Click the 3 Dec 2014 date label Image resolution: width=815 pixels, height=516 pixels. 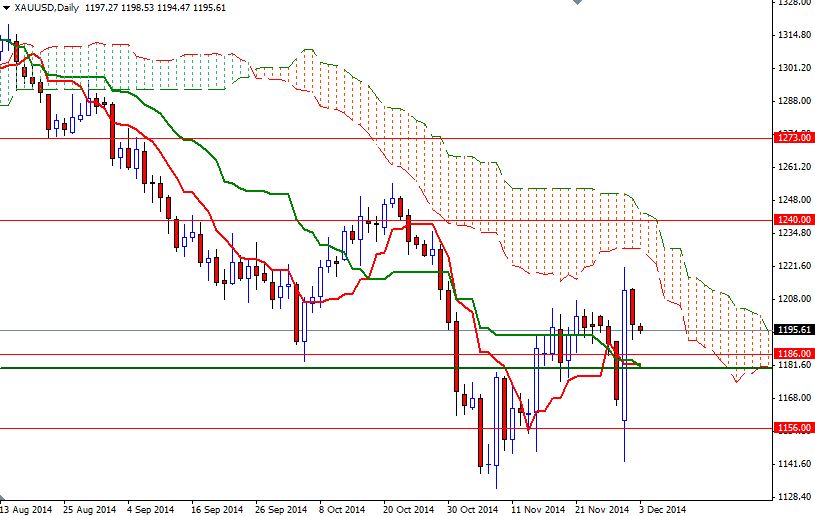662,510
